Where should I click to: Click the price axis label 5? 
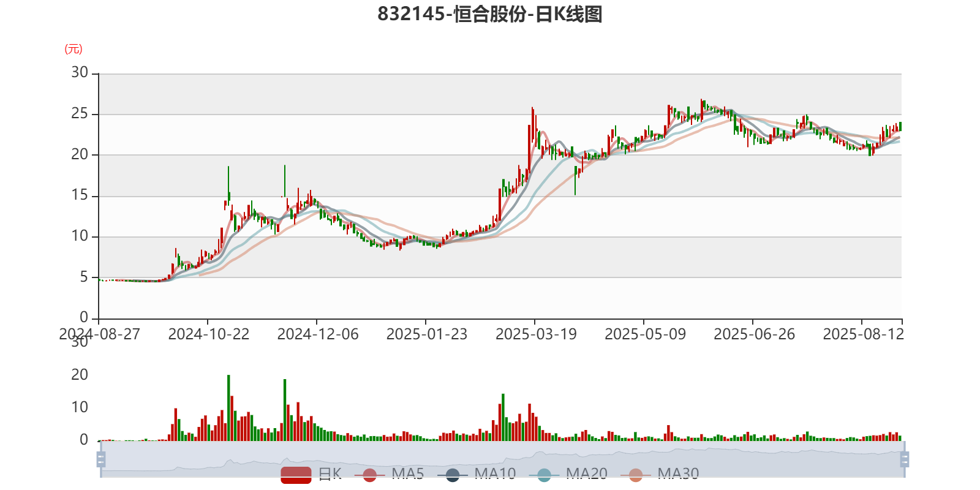[x=84, y=277]
